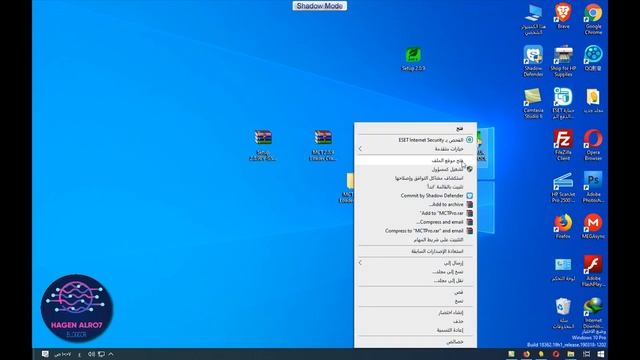This screenshot has width=640, height=360.
Task: Choose نسخ إلى مجلد... entry
Action: [x=416, y=271]
